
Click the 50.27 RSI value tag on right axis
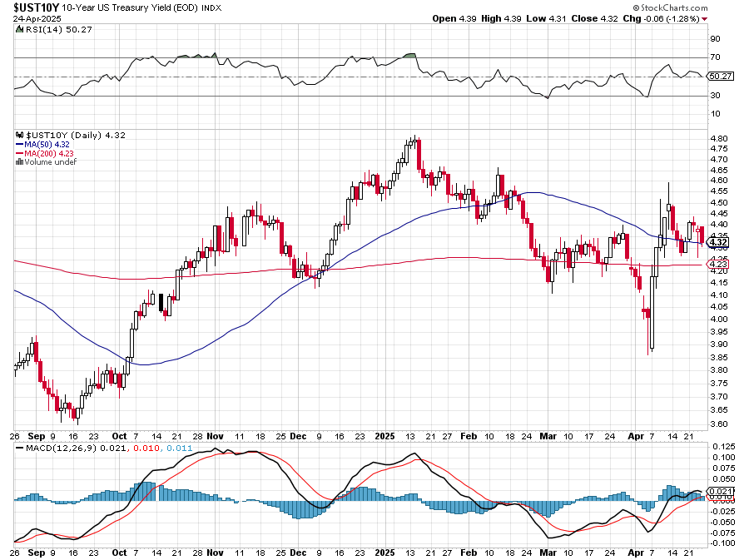click(x=719, y=76)
